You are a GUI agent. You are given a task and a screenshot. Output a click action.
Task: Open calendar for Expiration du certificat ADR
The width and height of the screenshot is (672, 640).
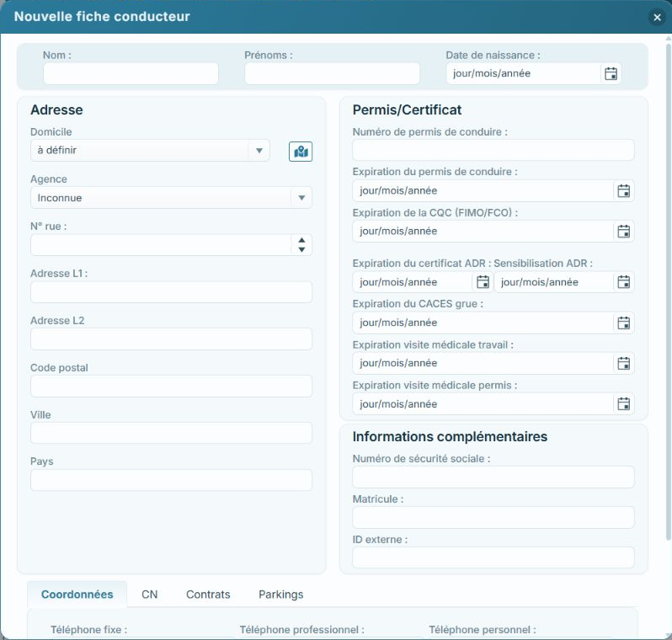[x=483, y=282]
